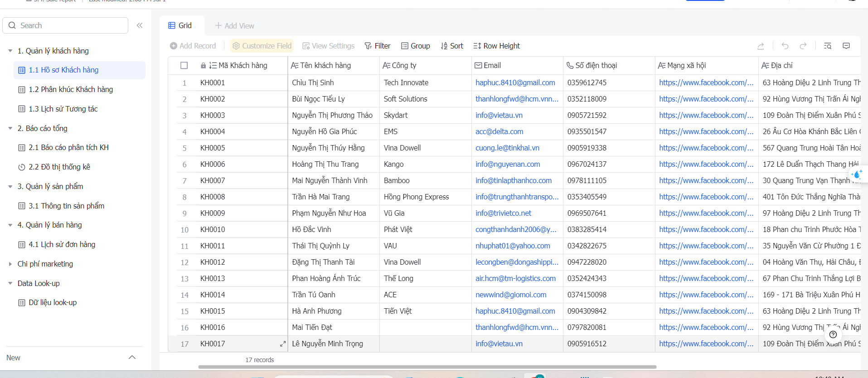The image size is (868, 378).
Task: Select cell 'Soft Solutions'
Action: tap(426, 99)
